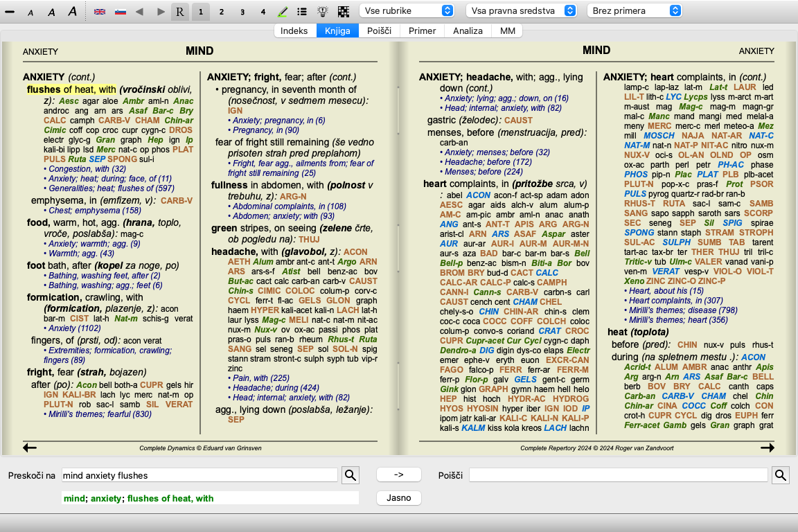Expand the Brez primera dropdown
The image size is (798, 532).
click(634, 11)
